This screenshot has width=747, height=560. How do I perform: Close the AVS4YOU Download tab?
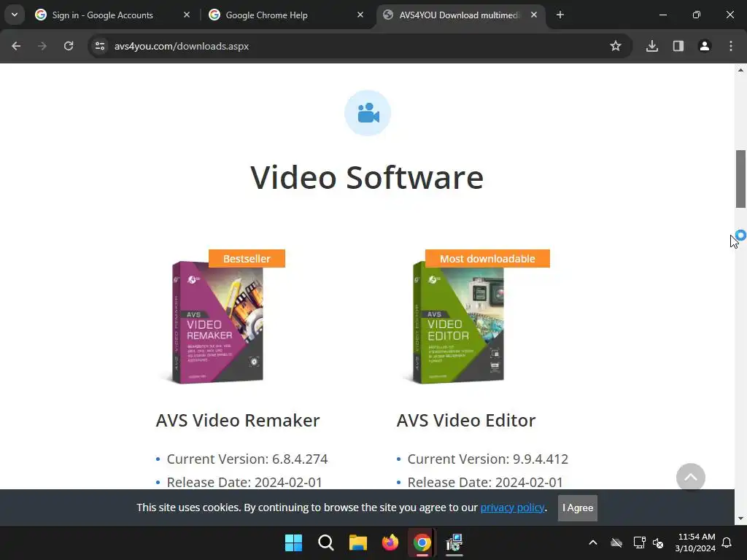[x=534, y=15]
